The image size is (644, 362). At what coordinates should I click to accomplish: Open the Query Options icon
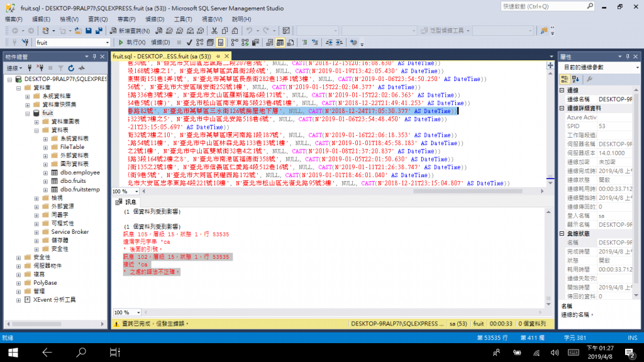point(210,42)
